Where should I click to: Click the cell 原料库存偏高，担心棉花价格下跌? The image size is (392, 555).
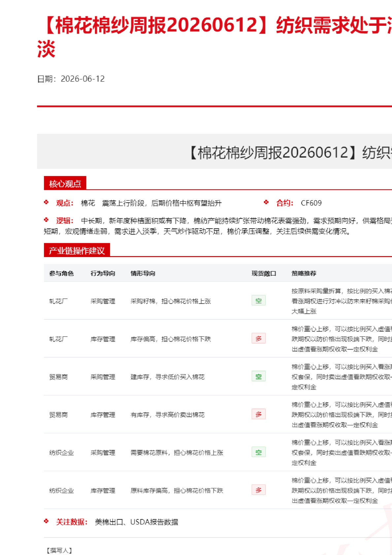coord(177,491)
